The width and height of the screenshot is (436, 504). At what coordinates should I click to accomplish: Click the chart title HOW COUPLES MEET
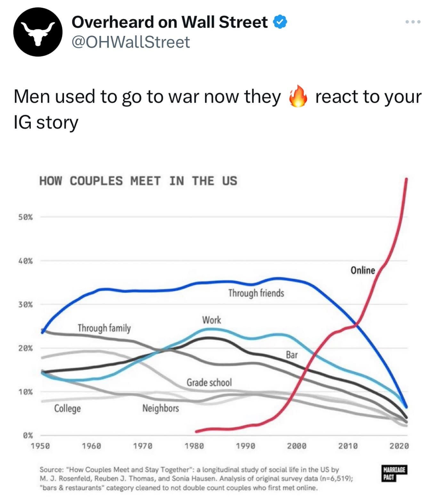coord(138,181)
